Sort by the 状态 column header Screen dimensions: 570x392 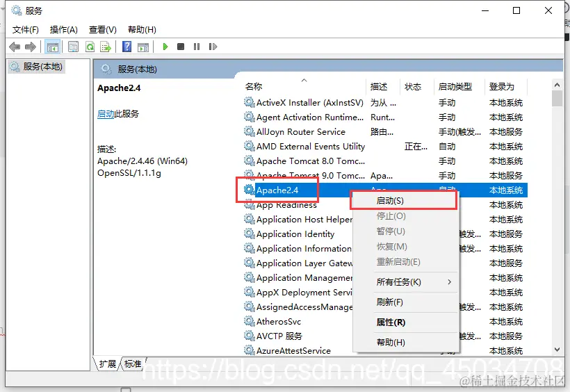416,87
